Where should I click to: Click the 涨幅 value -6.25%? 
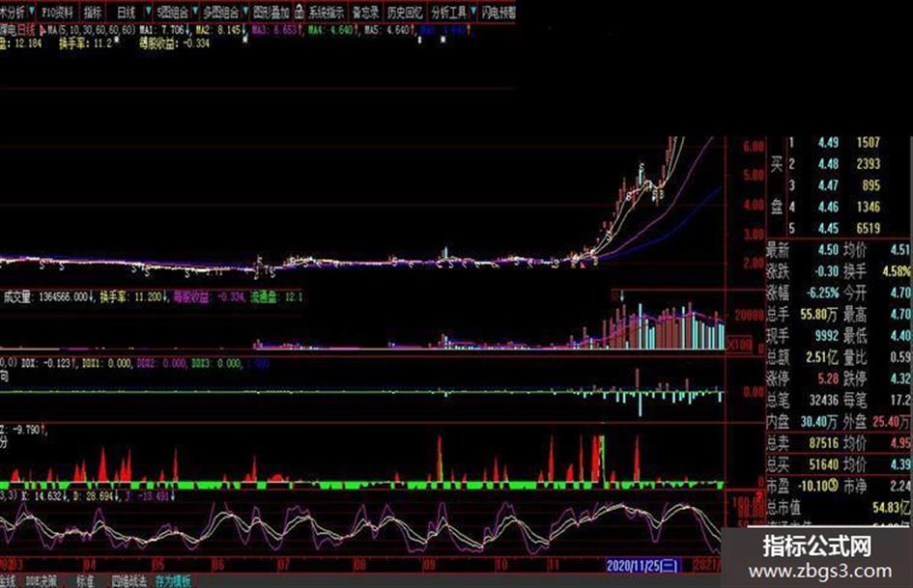pyautogui.click(x=822, y=293)
